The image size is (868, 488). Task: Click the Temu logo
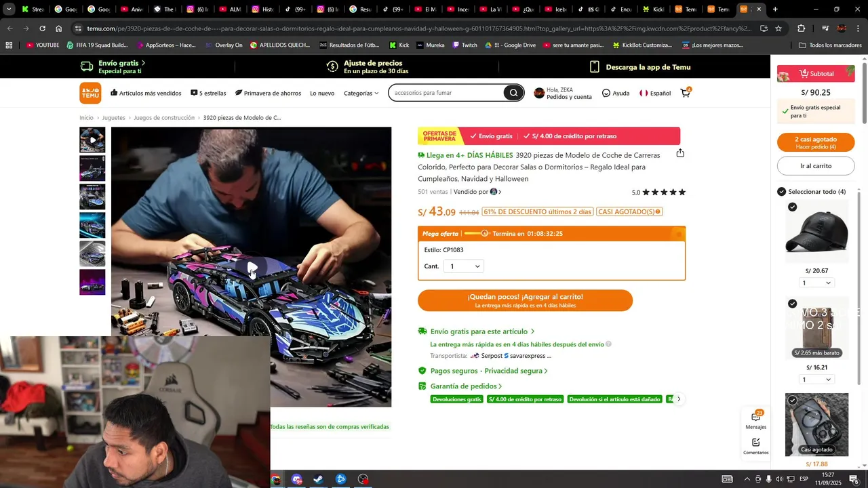point(90,93)
